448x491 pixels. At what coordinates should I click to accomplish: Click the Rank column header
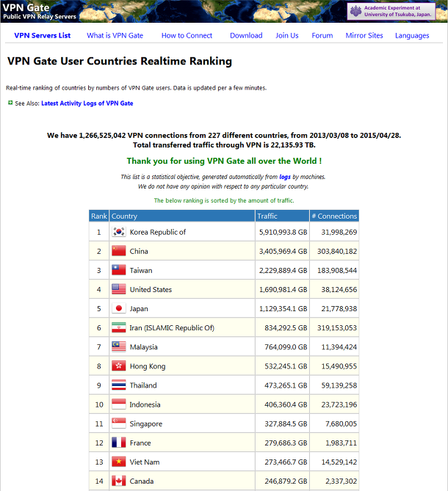99,216
